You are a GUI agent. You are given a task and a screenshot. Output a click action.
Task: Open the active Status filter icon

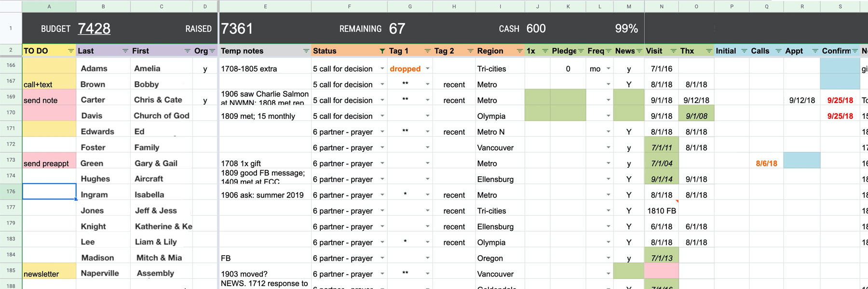(382, 51)
